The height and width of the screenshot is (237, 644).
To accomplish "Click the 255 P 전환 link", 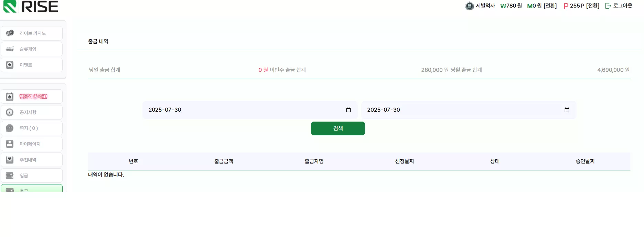I will point(581,6).
